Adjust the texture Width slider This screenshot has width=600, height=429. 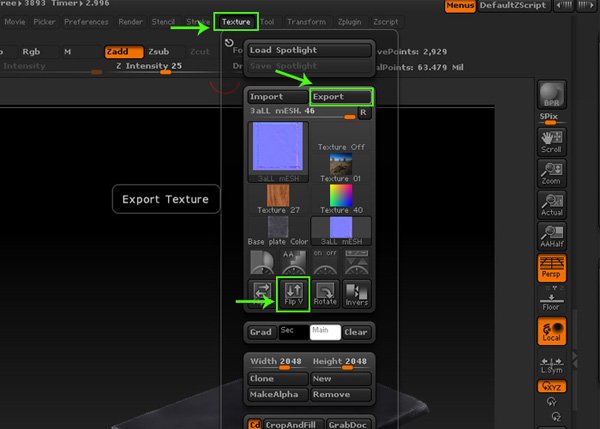click(x=278, y=362)
